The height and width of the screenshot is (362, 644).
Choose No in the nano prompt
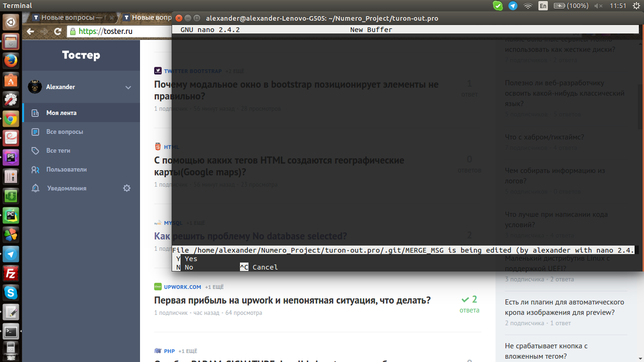pos(185,267)
